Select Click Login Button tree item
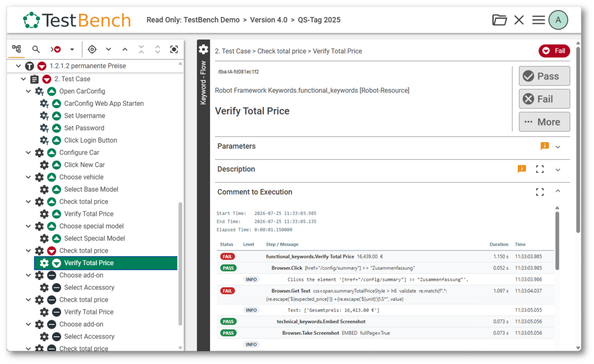The width and height of the screenshot is (594, 364). [90, 140]
